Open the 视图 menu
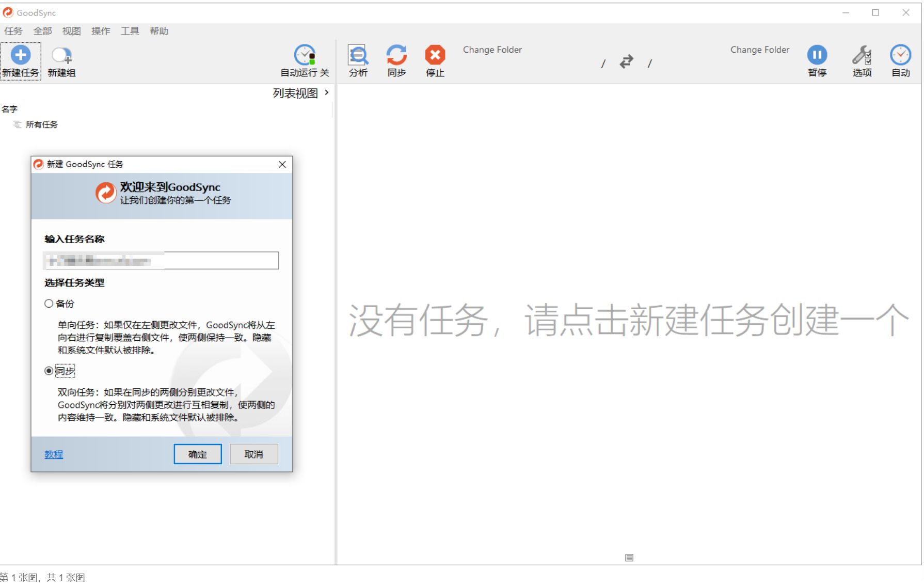 click(x=71, y=31)
